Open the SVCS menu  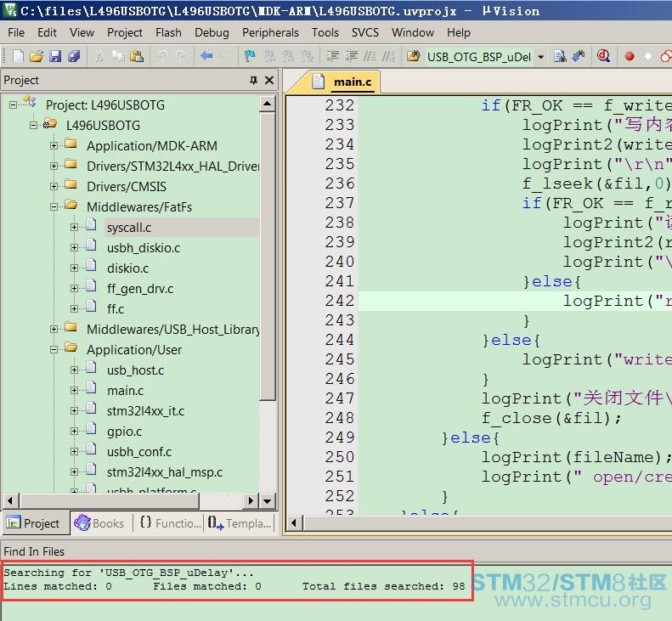pyautogui.click(x=365, y=32)
